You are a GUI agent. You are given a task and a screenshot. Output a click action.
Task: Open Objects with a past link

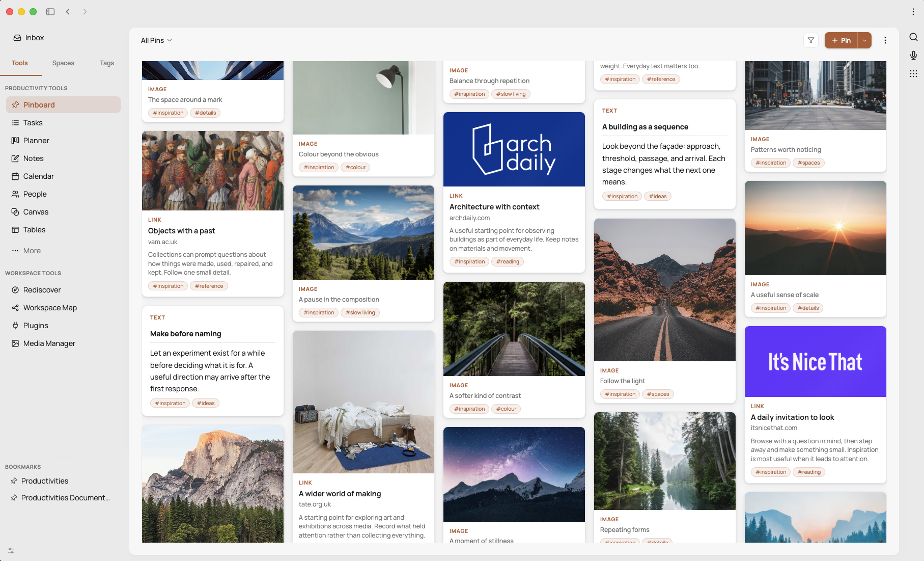click(x=182, y=231)
